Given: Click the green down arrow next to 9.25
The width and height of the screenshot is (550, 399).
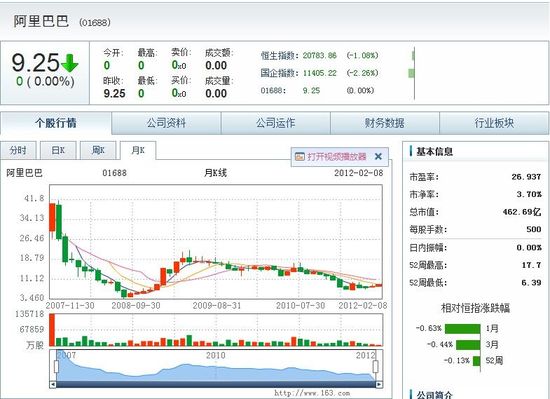Looking at the screenshot, I should [69, 63].
